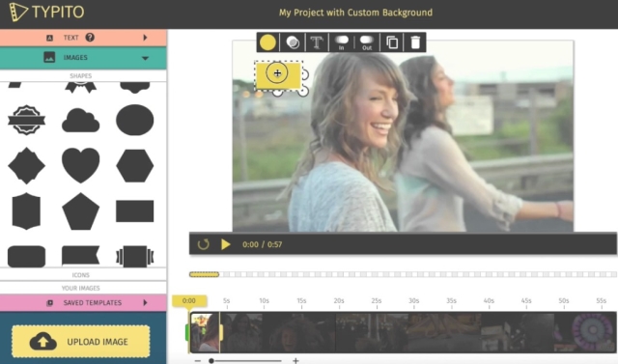Image resolution: width=618 pixels, height=364 pixels.
Task: Expand the TEXT panel arrow
Action: click(145, 38)
